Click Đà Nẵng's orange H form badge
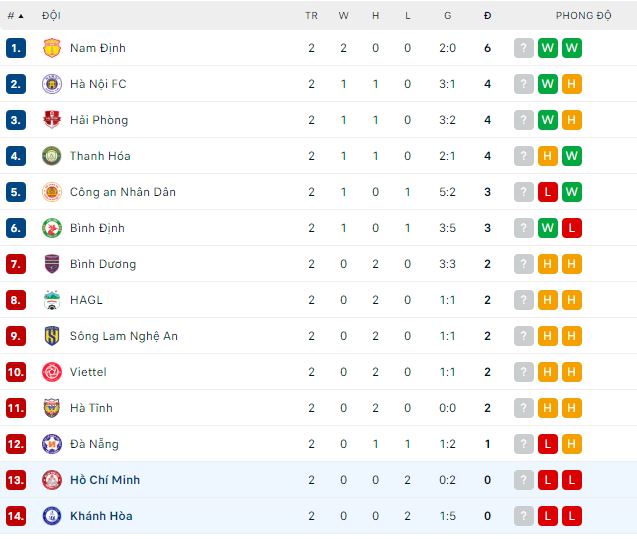 [572, 444]
